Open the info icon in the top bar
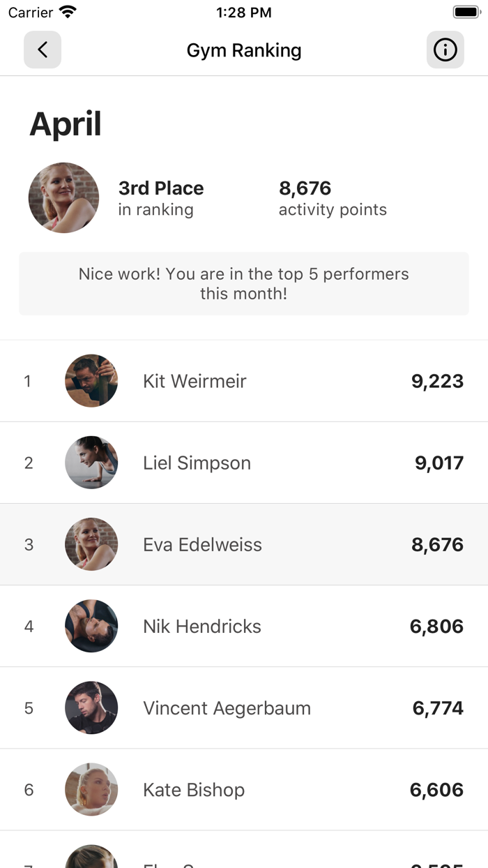The width and height of the screenshot is (488, 868). 445,50
